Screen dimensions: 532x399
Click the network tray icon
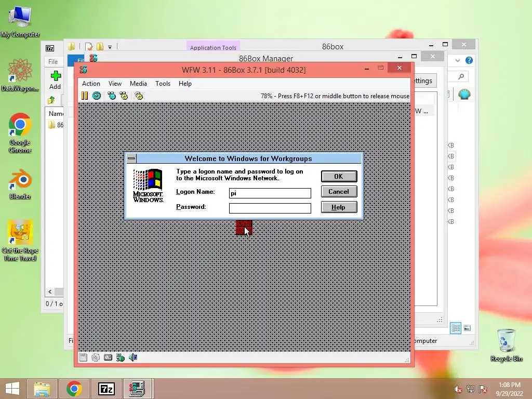click(471, 389)
